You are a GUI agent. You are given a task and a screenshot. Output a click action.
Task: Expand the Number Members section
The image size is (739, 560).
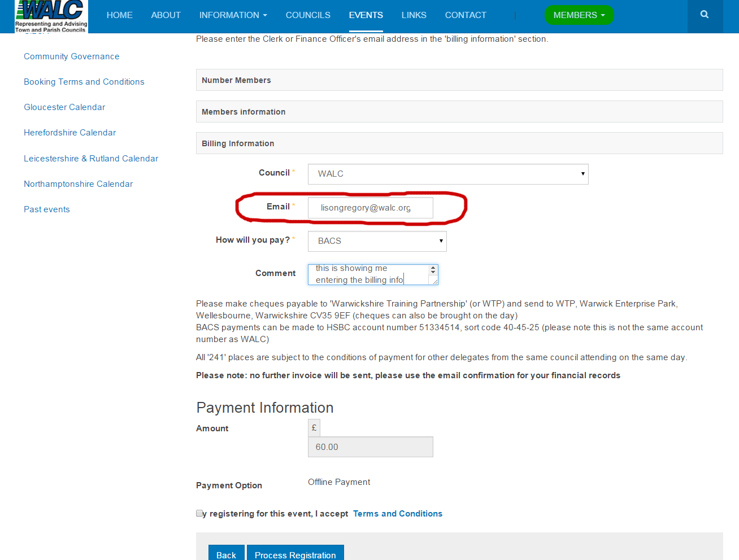(459, 80)
